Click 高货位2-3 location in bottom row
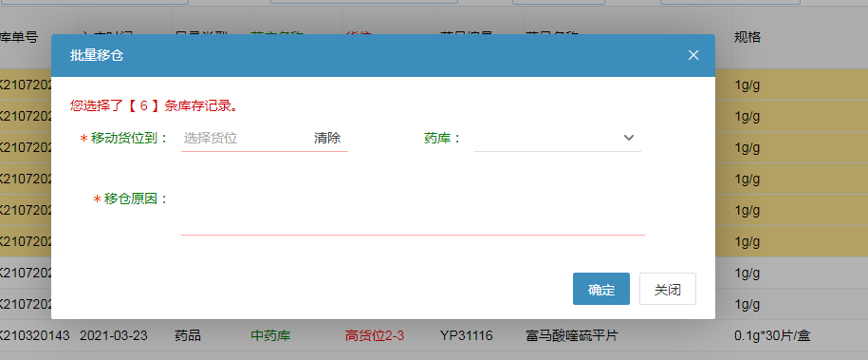868x360 pixels. pos(375,335)
